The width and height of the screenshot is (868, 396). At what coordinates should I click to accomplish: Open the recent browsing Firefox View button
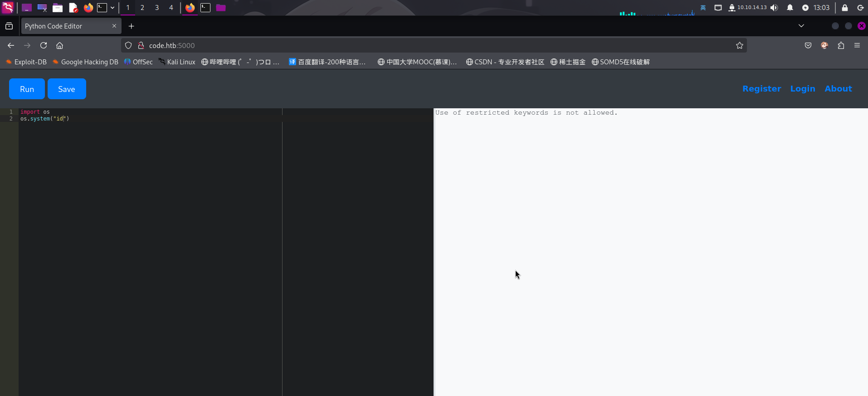(9, 26)
